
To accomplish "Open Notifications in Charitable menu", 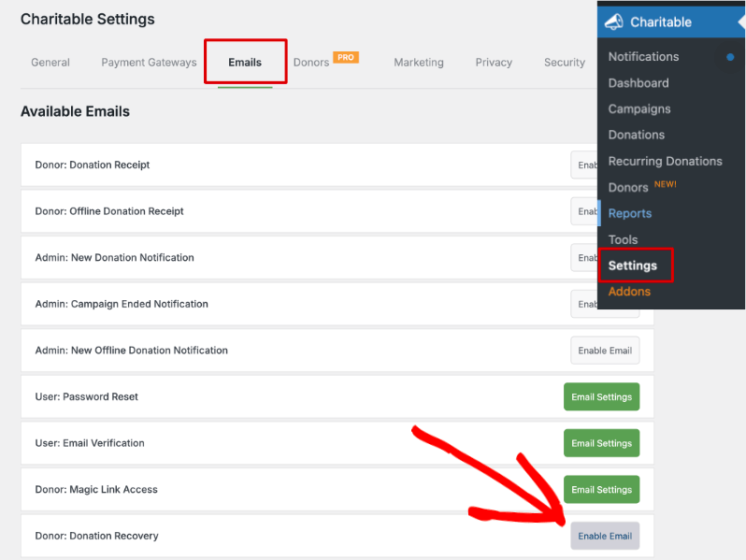I will point(644,57).
